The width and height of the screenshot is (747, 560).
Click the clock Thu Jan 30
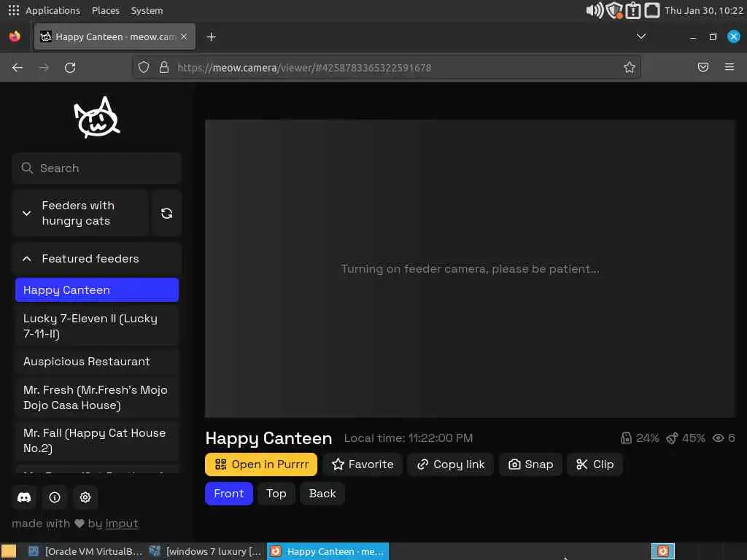coord(704,10)
